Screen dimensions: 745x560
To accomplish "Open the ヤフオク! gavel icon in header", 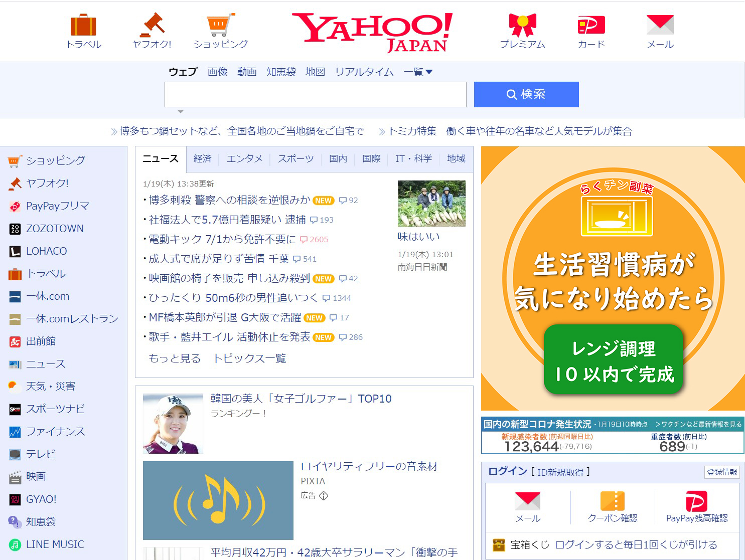I will pos(152,25).
